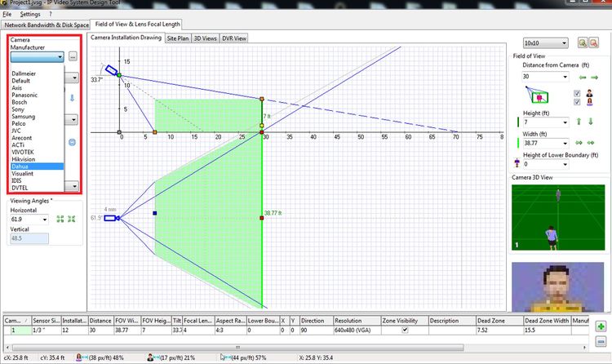Screen dimensions: 612x364
Task: Toggle the female person figure checkbox
Action: 578,101
